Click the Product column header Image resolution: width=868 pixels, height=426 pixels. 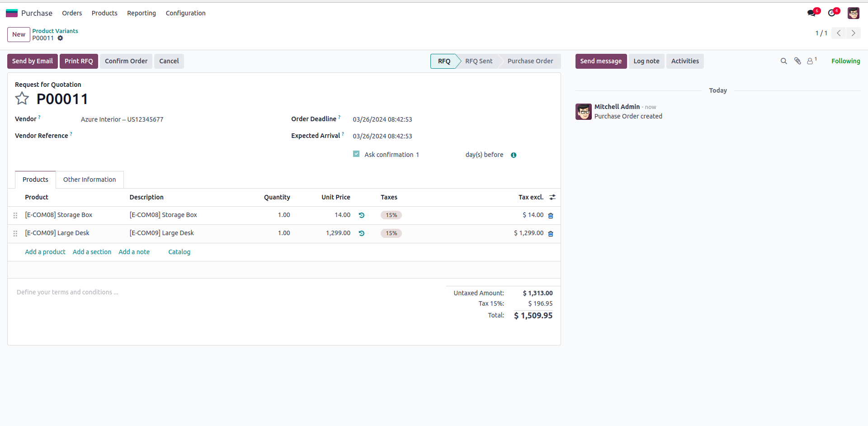[x=37, y=197]
